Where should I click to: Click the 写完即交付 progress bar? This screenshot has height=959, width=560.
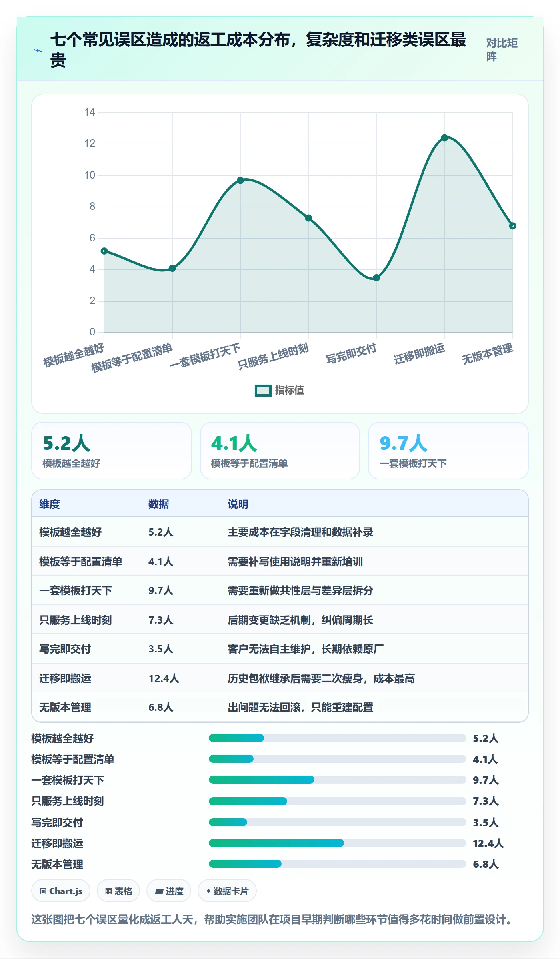click(x=337, y=822)
